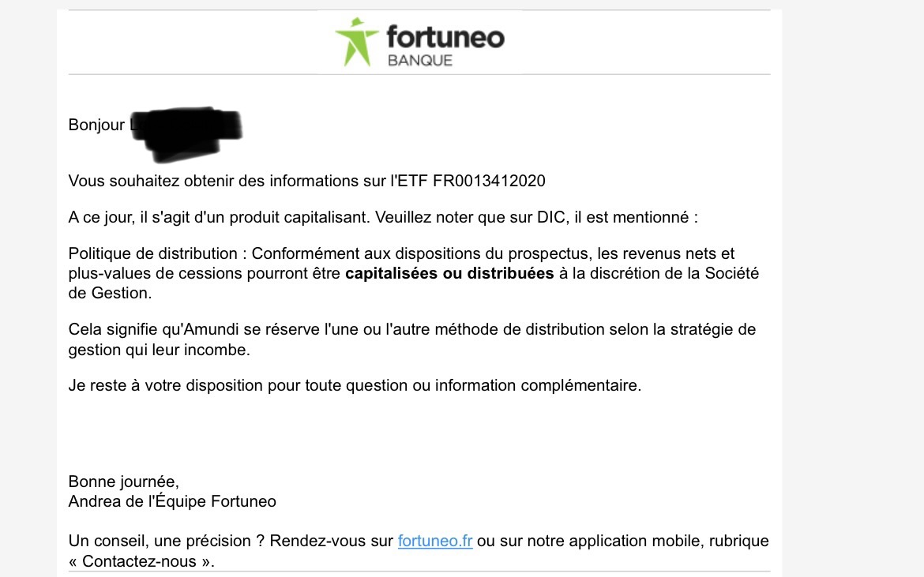This screenshot has height=577, width=924.
Task: Click the line "Vous souhaitez obtenir des informations"
Action: (x=237, y=181)
